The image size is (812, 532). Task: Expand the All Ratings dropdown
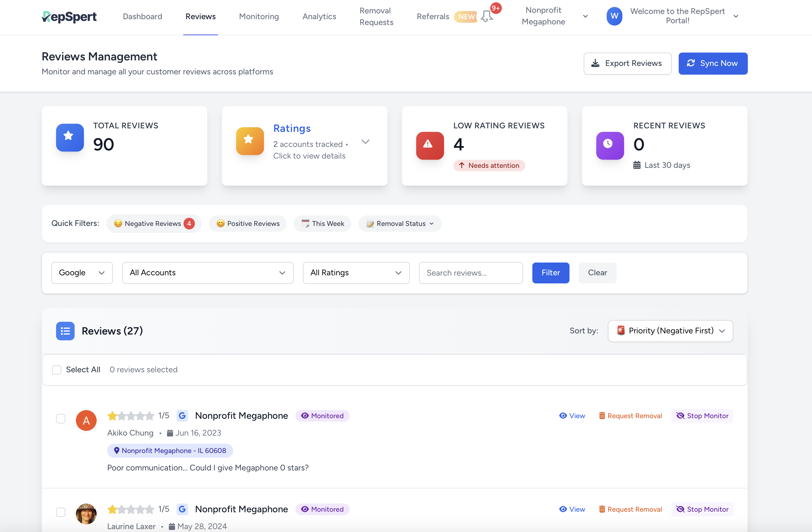(x=356, y=273)
